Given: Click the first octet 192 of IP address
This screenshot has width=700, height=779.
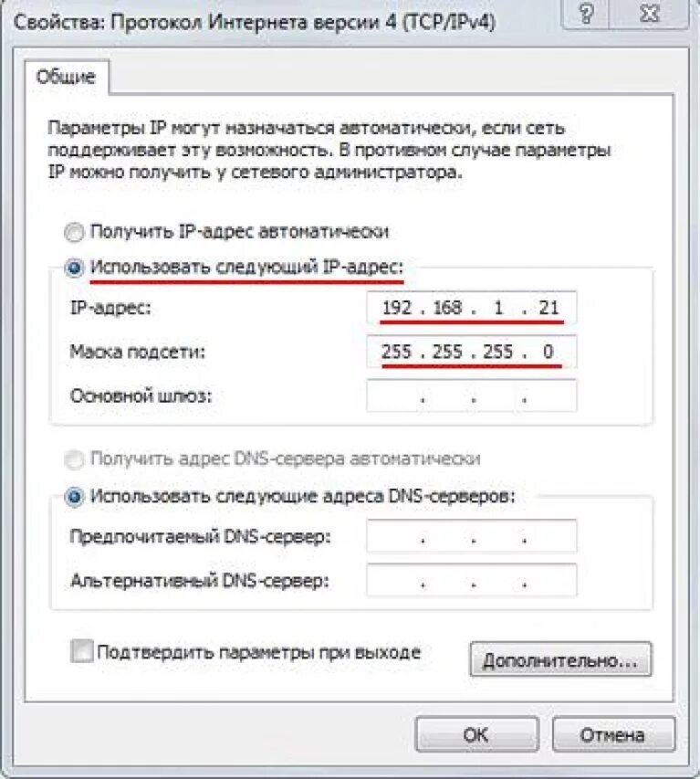Looking at the screenshot, I should (x=397, y=308).
